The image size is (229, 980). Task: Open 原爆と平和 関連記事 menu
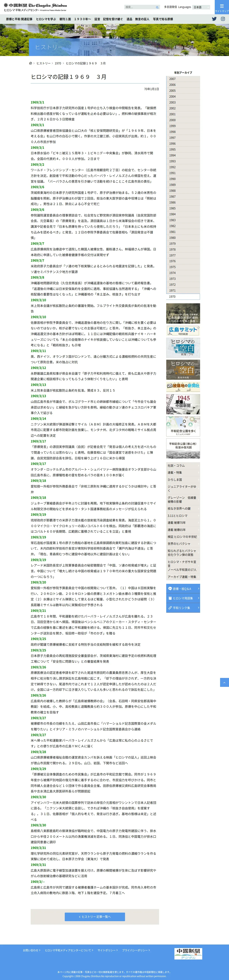pyautogui.click(x=19, y=19)
